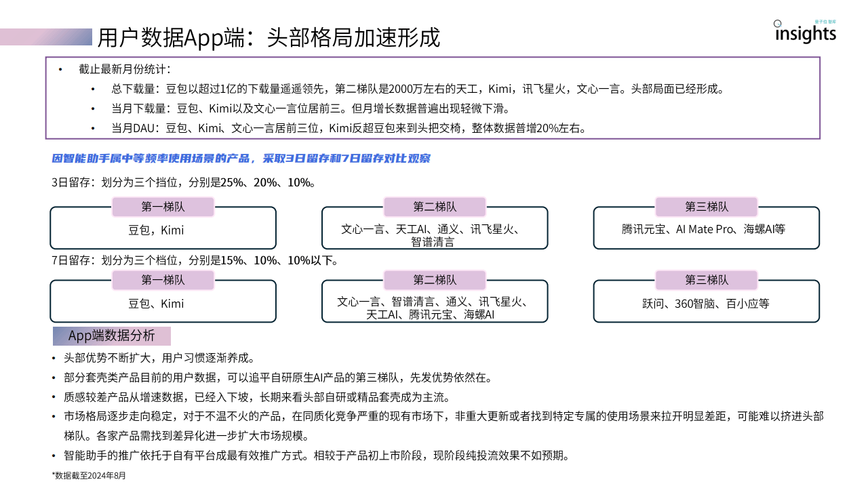Click the insights logo
Viewport: 868px width, 488px height.
805,32
